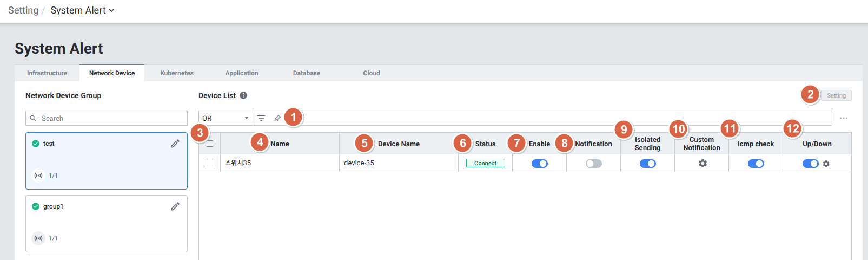Click the pin icon in filter bar
This screenshot has width=868, height=260.
[x=277, y=118]
